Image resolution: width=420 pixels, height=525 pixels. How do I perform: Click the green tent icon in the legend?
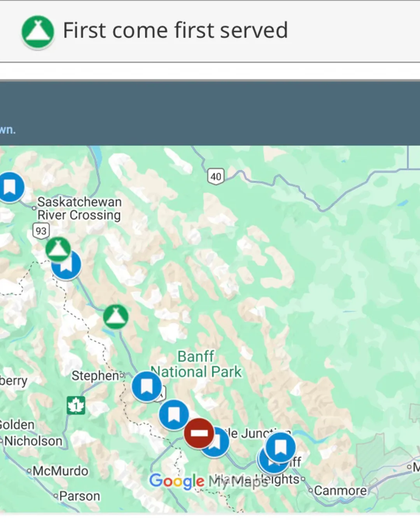tap(37, 31)
